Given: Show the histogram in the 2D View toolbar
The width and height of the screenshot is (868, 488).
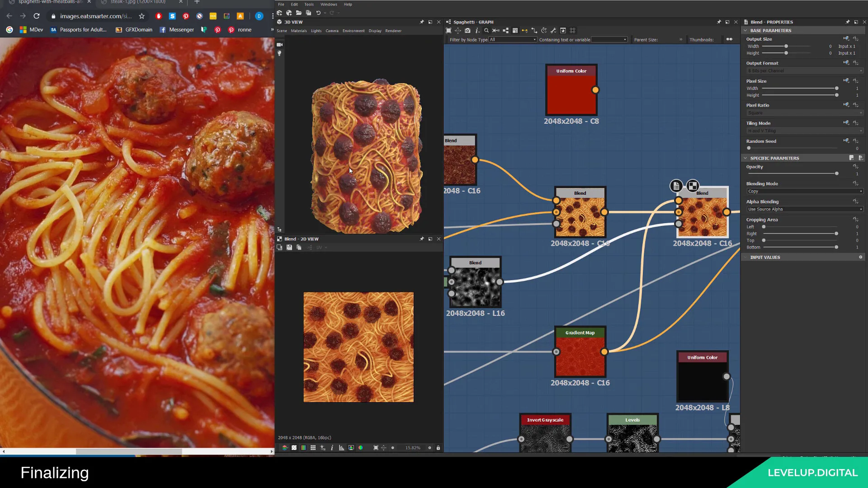Looking at the screenshot, I should click(341, 448).
